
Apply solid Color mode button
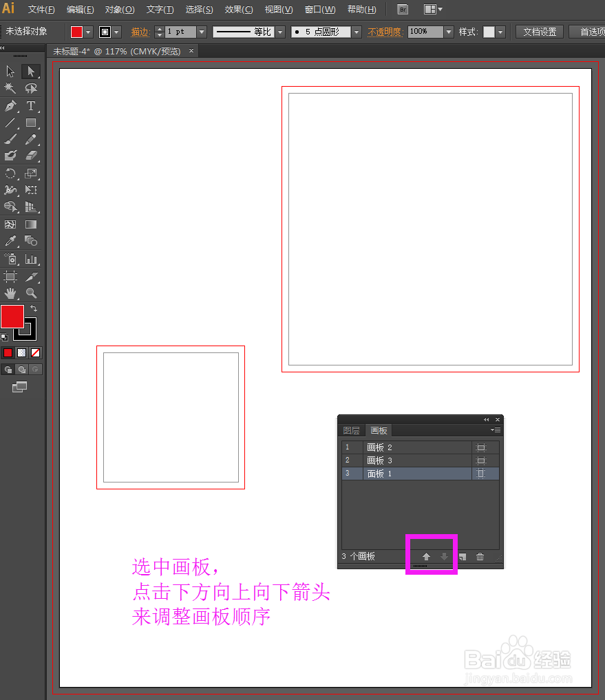click(8, 353)
